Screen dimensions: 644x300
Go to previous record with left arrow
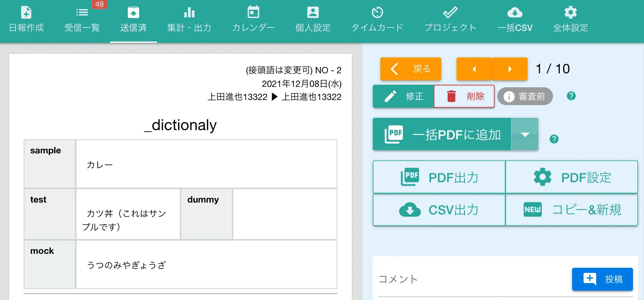474,69
